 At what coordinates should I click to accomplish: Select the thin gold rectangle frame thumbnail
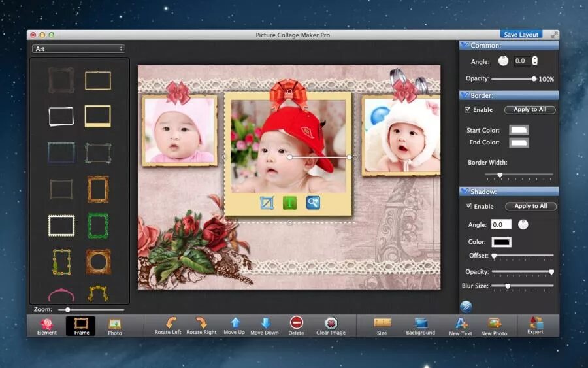tap(98, 80)
